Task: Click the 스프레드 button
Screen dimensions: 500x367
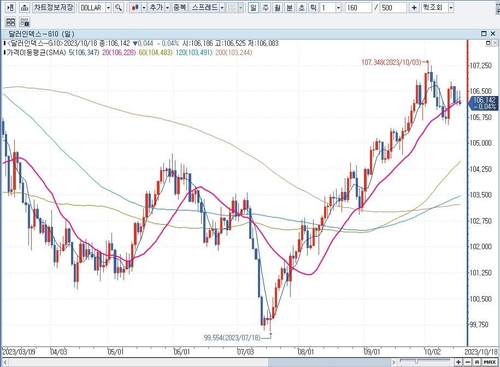Action: tap(205, 7)
